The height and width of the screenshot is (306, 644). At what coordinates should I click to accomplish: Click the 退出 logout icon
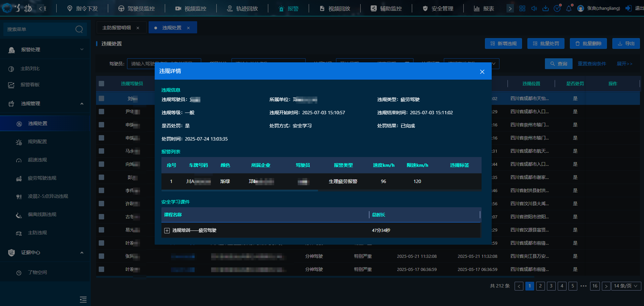click(x=628, y=8)
